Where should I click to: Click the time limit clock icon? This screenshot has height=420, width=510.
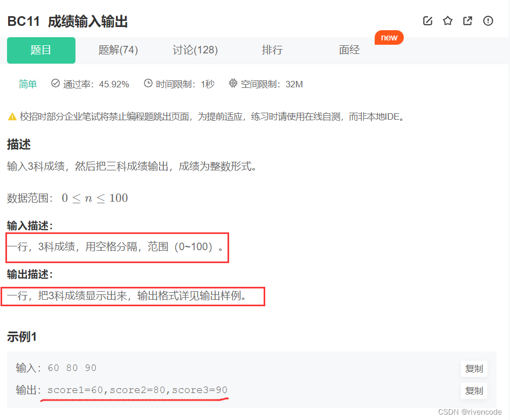coord(148,83)
